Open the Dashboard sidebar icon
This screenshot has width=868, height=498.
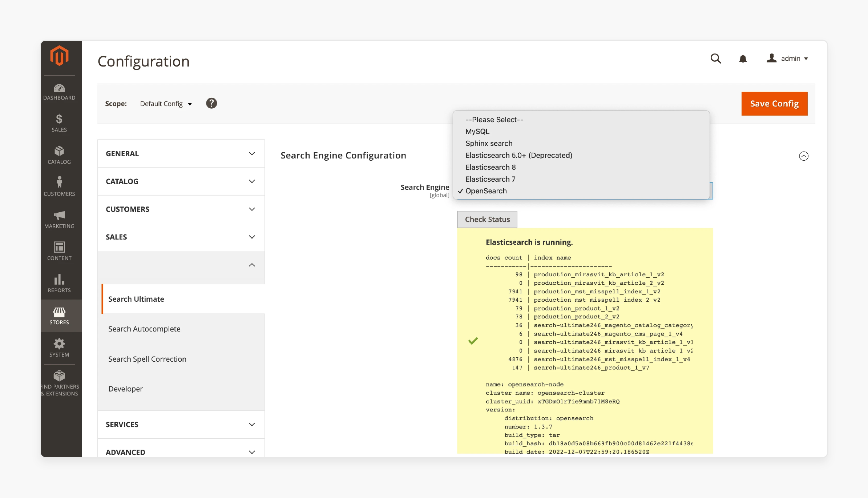pos(59,92)
